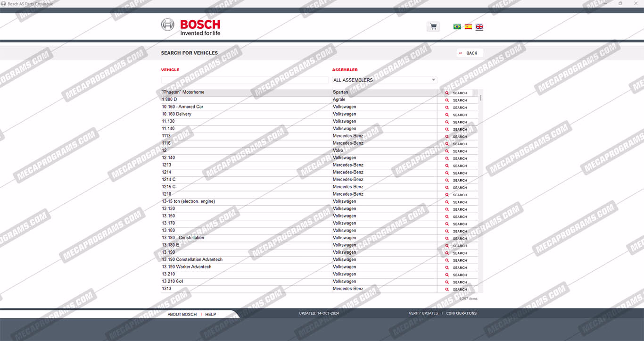Click magnifier icon for 12.140
Screen dimensions: 644x341
(447, 158)
